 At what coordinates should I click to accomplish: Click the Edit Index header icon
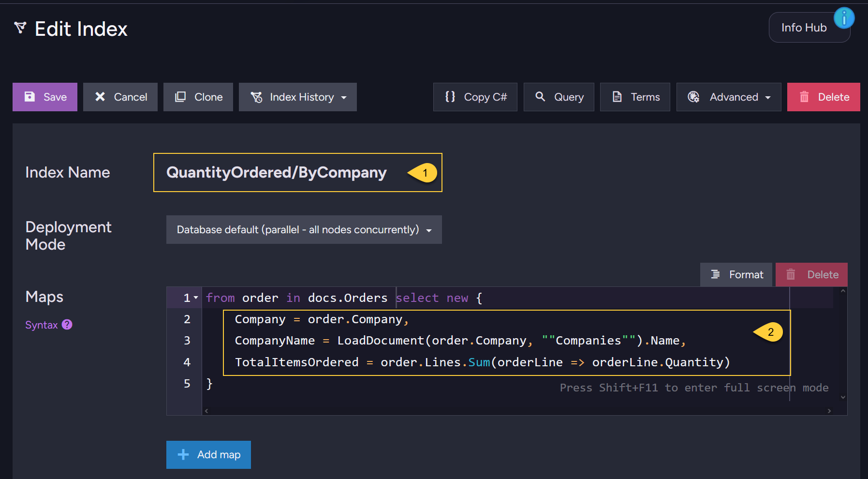20,28
